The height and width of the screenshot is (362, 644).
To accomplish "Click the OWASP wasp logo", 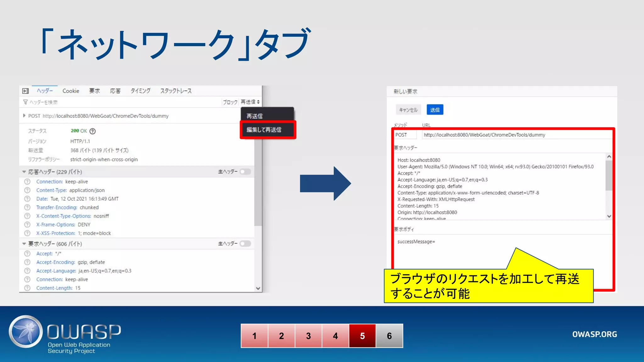I will (x=25, y=332).
